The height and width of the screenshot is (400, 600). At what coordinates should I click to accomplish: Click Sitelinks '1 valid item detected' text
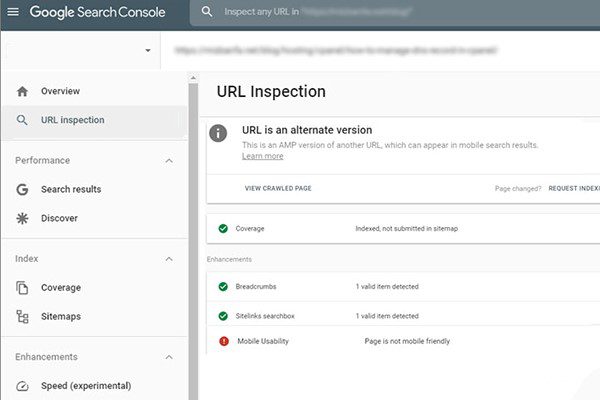point(387,316)
